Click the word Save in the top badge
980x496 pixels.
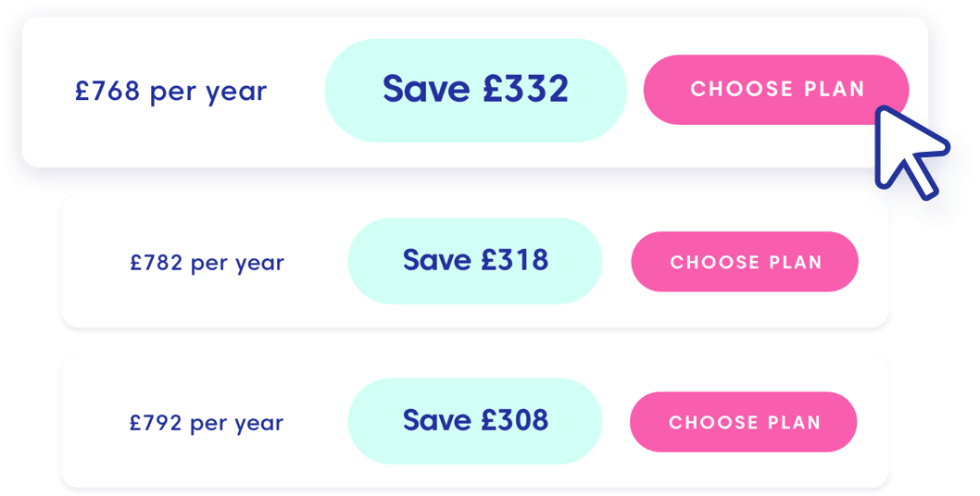(x=426, y=89)
